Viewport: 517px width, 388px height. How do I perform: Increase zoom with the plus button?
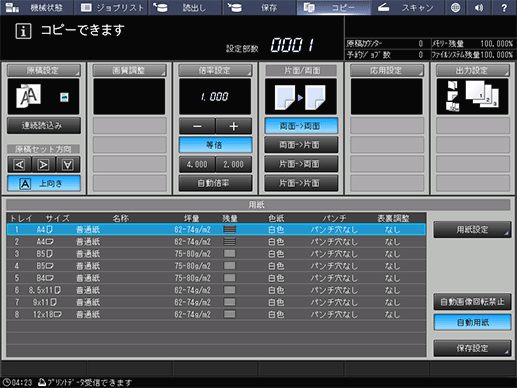click(233, 126)
